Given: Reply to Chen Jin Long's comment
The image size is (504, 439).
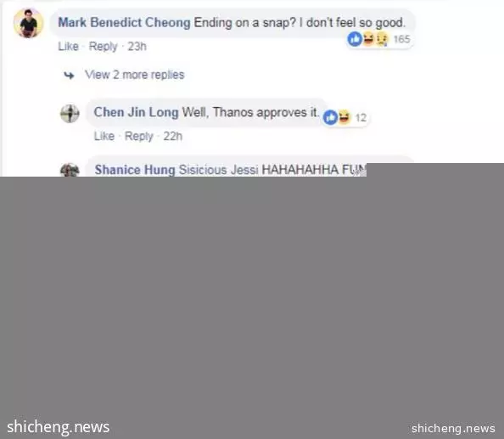Looking at the screenshot, I should [139, 136].
